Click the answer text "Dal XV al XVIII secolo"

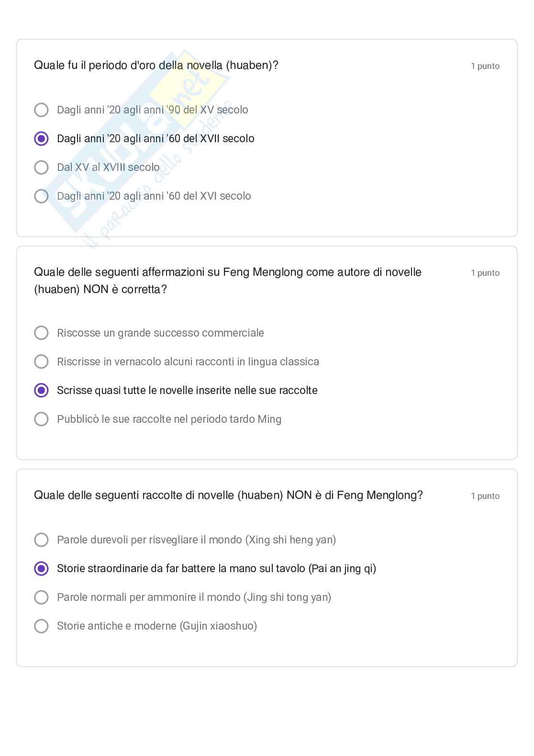(108, 168)
